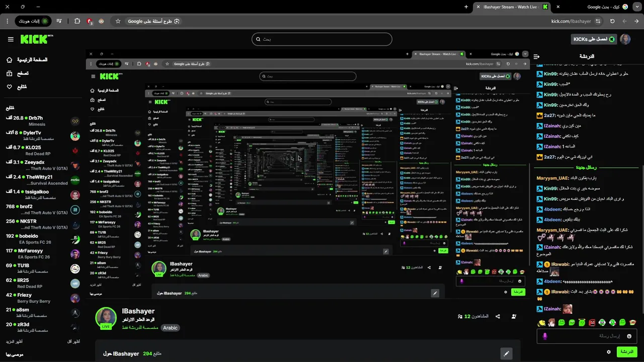Click طرح أسئلة على Google in the address bar
644x362 pixels.
click(153, 21)
